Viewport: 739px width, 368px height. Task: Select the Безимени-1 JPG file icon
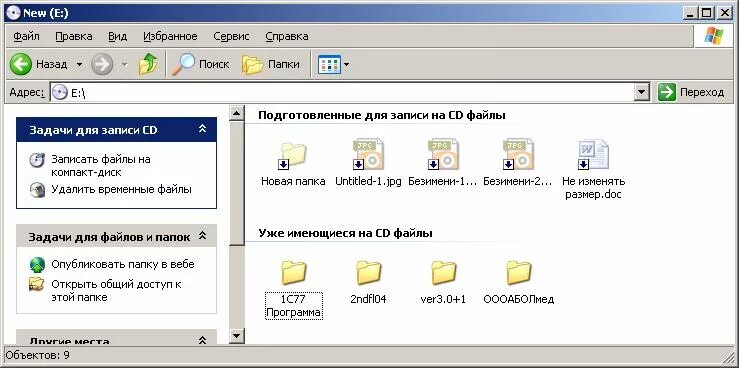[443, 154]
